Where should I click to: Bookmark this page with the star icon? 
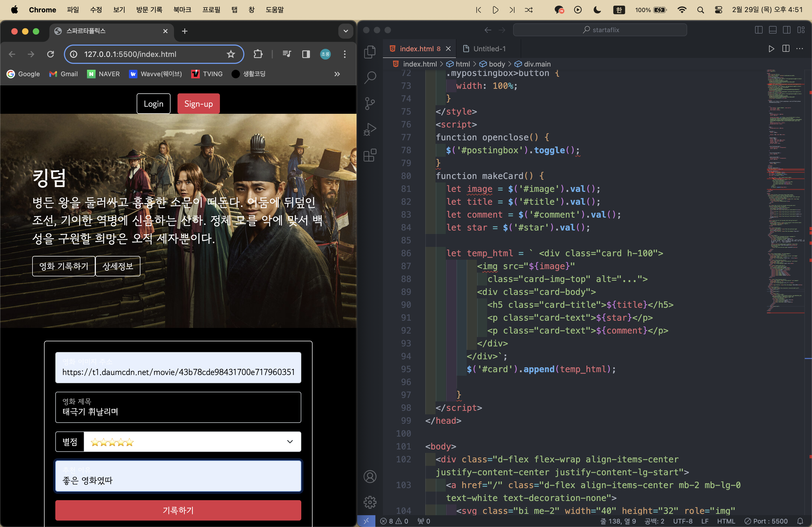[x=231, y=54]
